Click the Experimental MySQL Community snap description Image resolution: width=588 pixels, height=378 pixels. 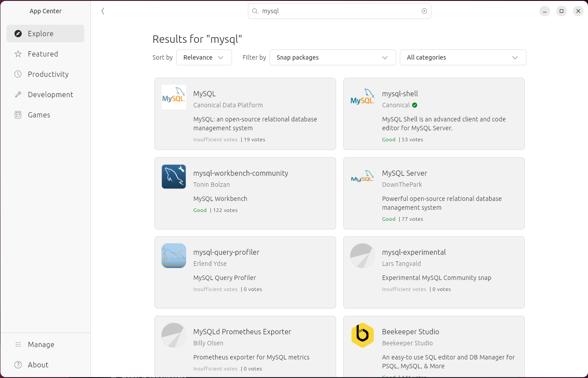(437, 278)
